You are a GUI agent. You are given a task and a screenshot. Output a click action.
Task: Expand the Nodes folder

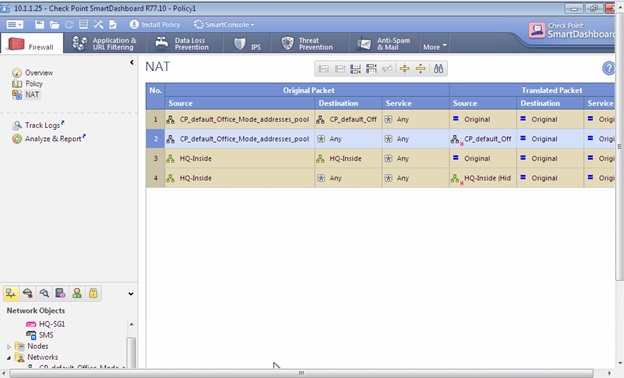[x=9, y=347]
